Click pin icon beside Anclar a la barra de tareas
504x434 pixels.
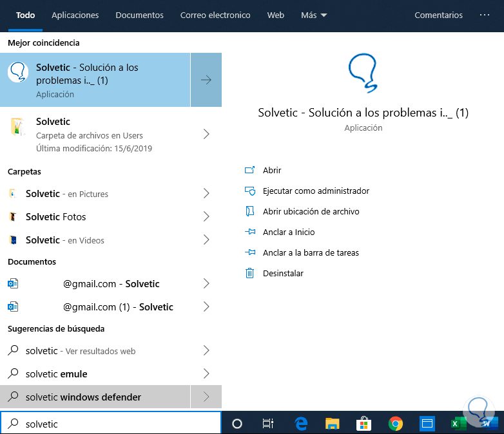pyautogui.click(x=250, y=252)
